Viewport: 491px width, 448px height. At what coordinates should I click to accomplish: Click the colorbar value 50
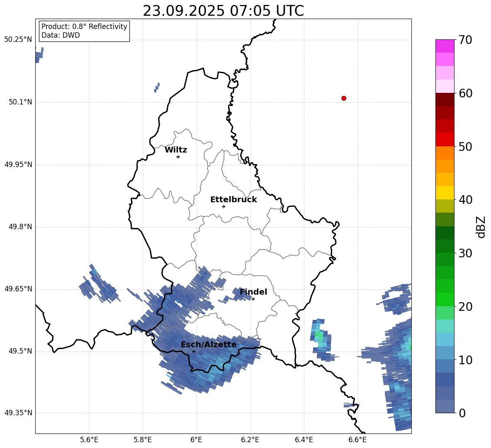[465, 146]
